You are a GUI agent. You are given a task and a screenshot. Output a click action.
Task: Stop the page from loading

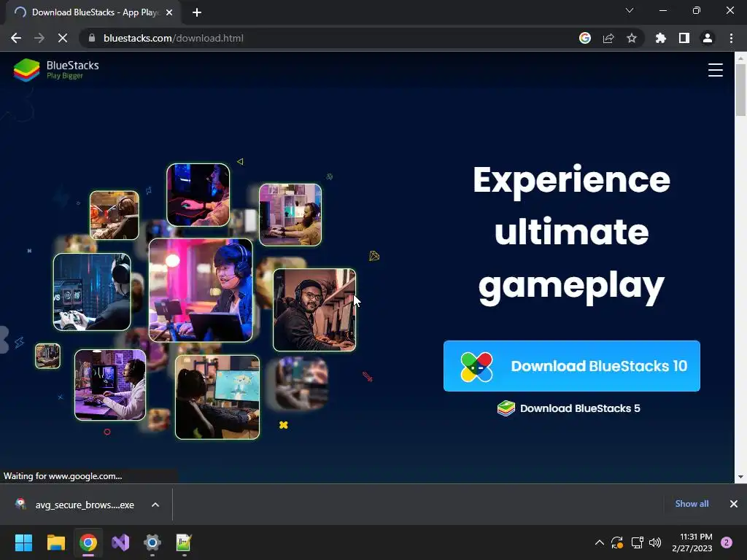63,38
